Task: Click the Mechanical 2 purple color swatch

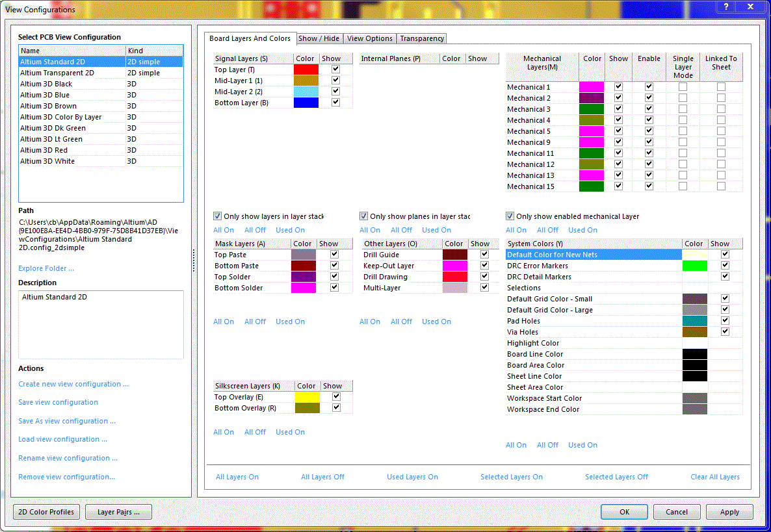Action: [x=591, y=97]
